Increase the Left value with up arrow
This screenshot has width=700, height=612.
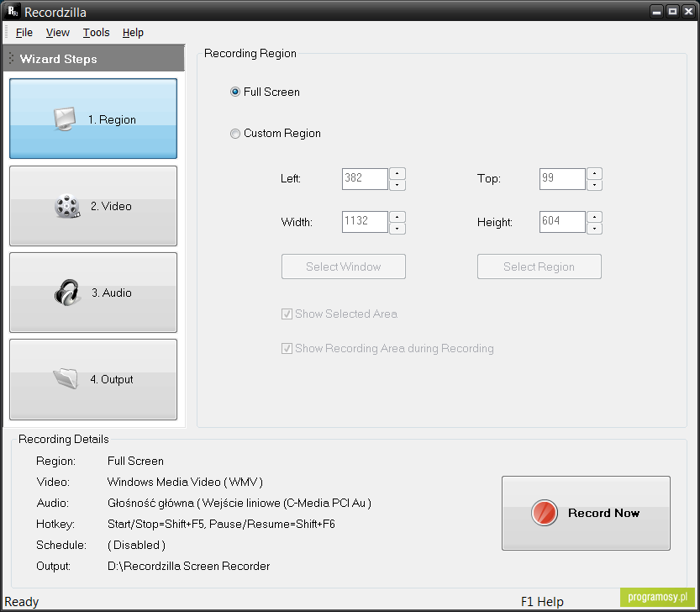(x=397, y=173)
